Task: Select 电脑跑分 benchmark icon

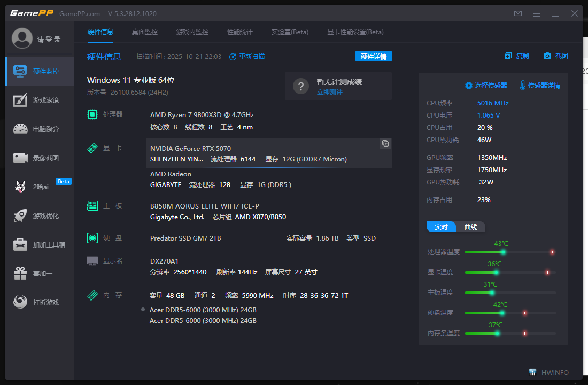Action: click(20, 129)
